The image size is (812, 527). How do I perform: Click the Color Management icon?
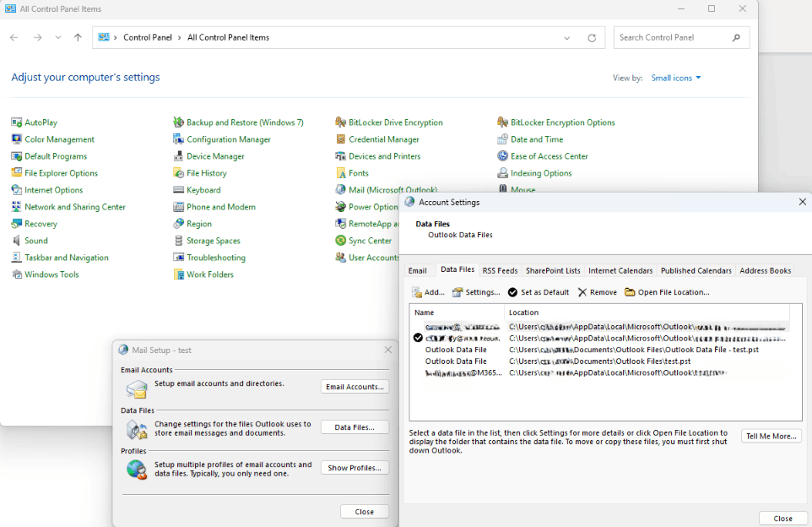pyautogui.click(x=17, y=139)
